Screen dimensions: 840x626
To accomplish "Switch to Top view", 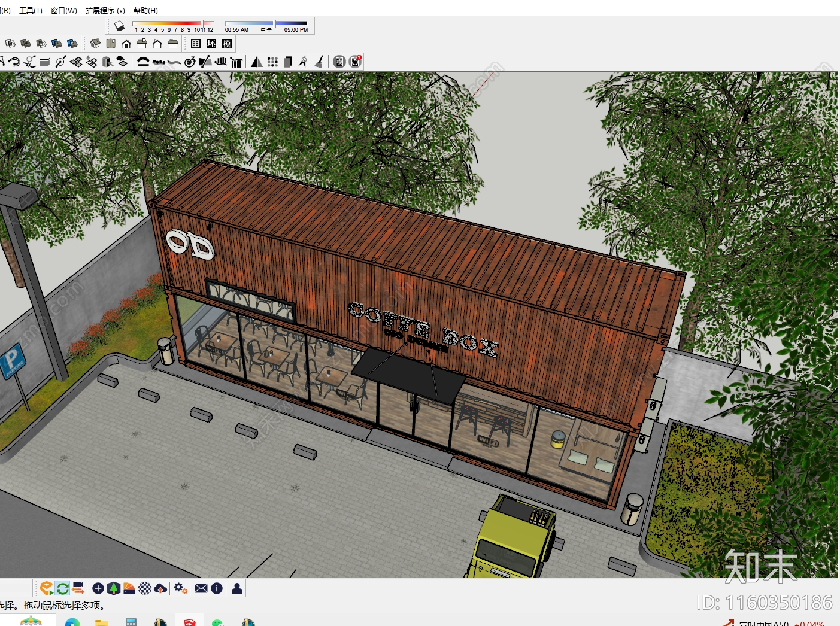I will click(x=111, y=44).
